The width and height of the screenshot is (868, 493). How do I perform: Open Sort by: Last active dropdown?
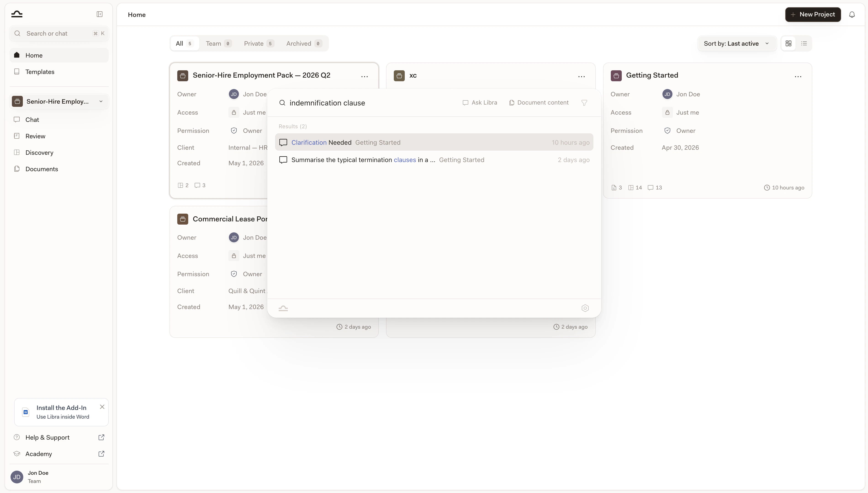(x=737, y=43)
